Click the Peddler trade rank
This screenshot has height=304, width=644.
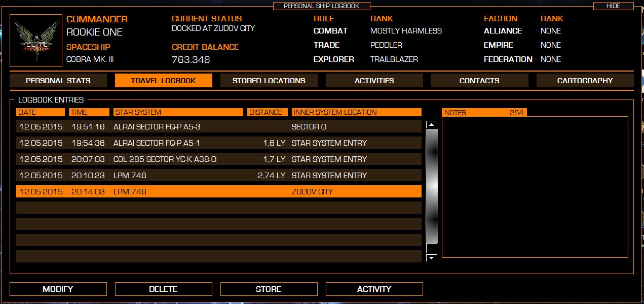pyautogui.click(x=387, y=45)
